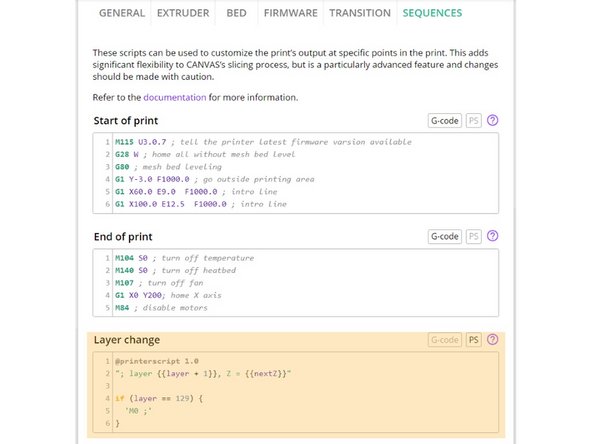Click the 'M0 ;' line in Layer change
The height and width of the screenshot is (444, 592).
138,411
